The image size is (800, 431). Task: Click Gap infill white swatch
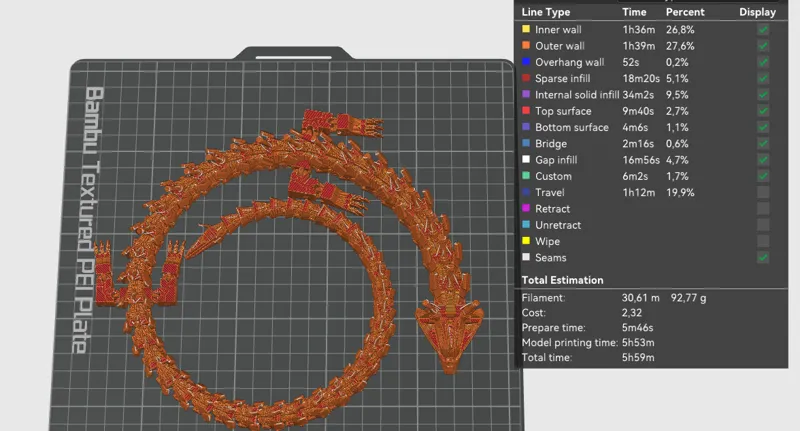[526, 159]
